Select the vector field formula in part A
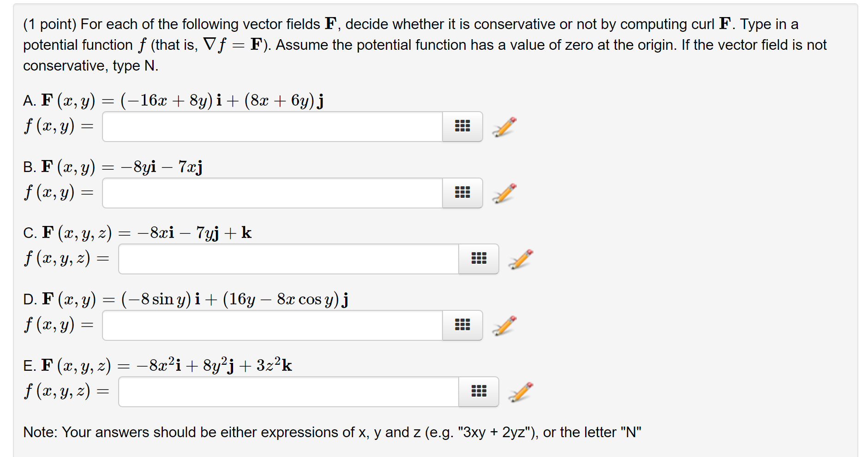This screenshot has height=457, width=868. 180,100
